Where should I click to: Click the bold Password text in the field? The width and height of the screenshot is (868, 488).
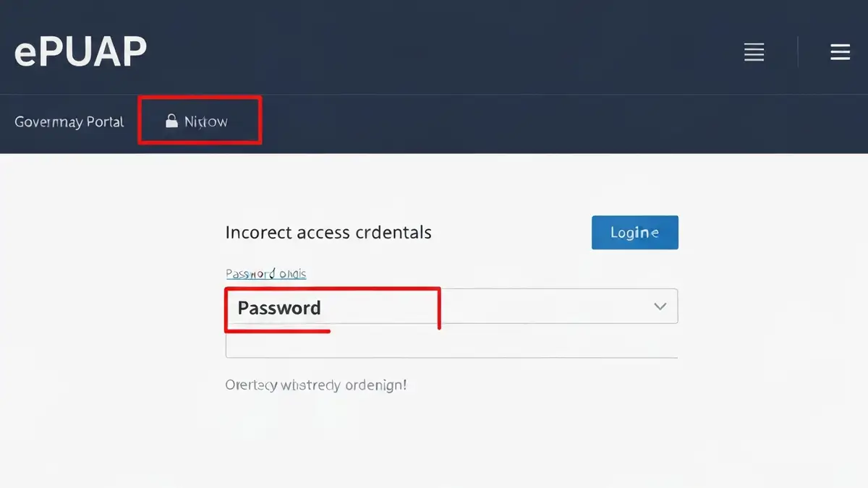pyautogui.click(x=279, y=308)
